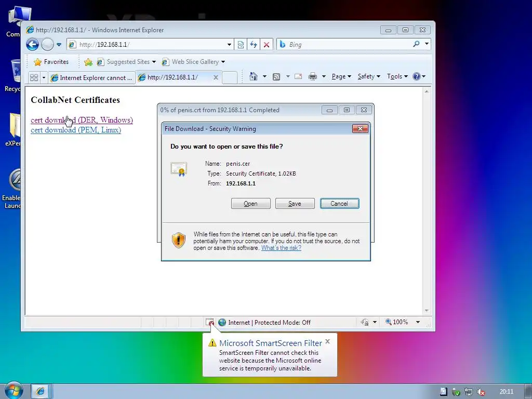This screenshot has height=399, width=532.
Task: Click the page scrollbar up arrow
Action: (427, 91)
